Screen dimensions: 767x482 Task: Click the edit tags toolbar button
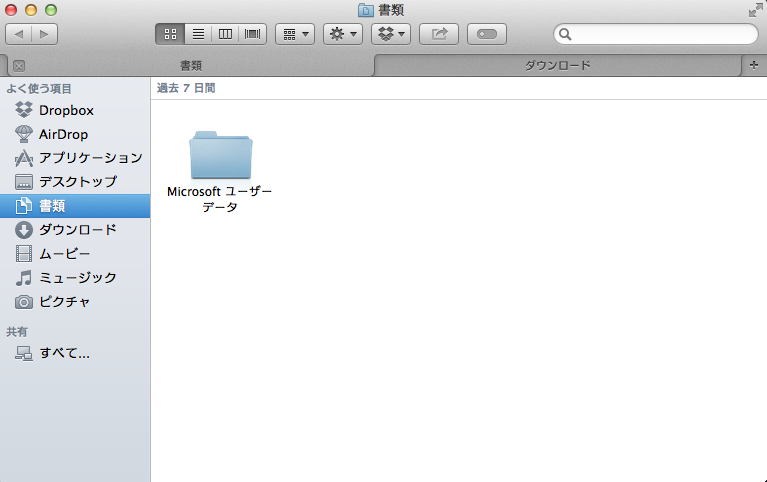pyautogui.click(x=487, y=34)
